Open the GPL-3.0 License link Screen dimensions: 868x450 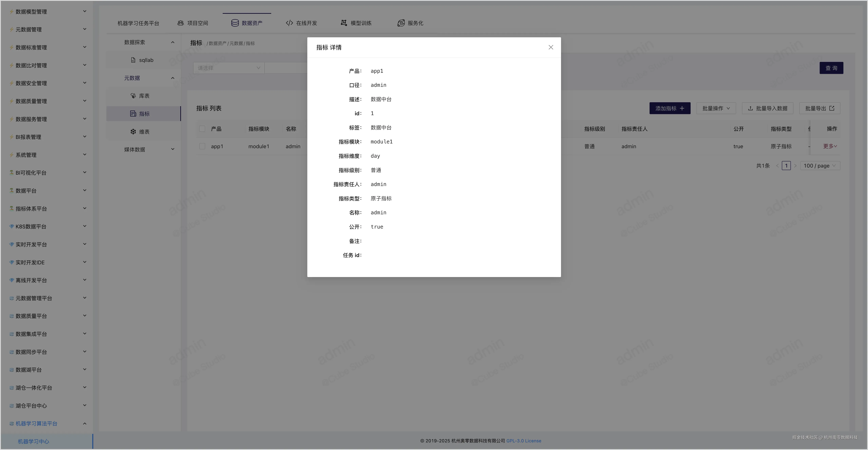524,441
